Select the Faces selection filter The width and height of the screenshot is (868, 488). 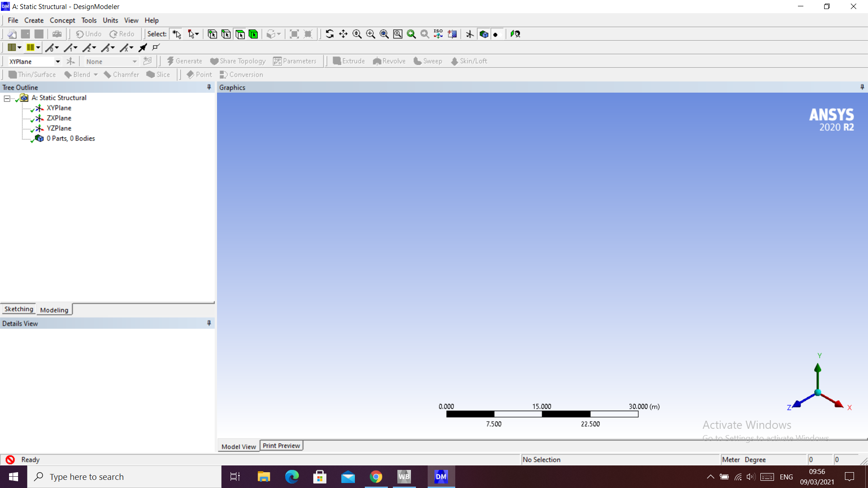click(240, 34)
